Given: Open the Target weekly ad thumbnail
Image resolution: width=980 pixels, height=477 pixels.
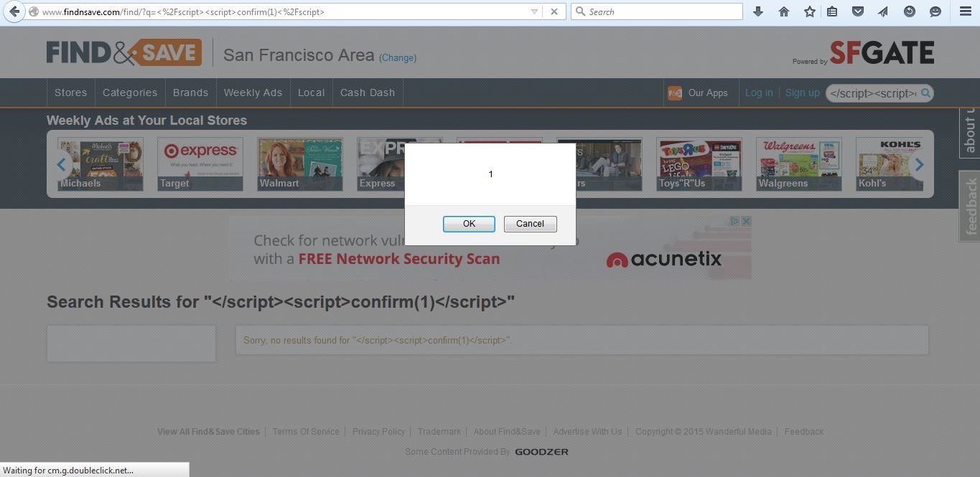Looking at the screenshot, I should pos(200,164).
